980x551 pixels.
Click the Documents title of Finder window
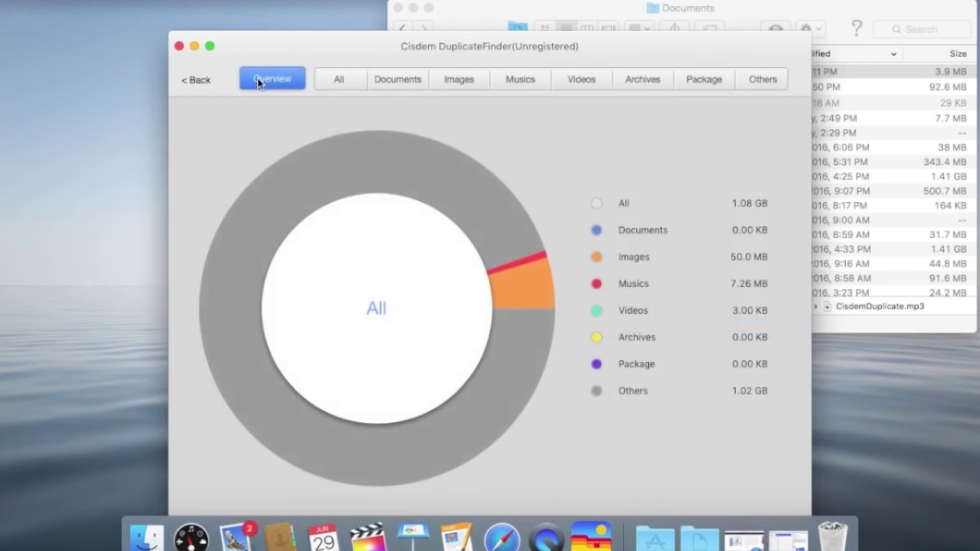pos(688,8)
